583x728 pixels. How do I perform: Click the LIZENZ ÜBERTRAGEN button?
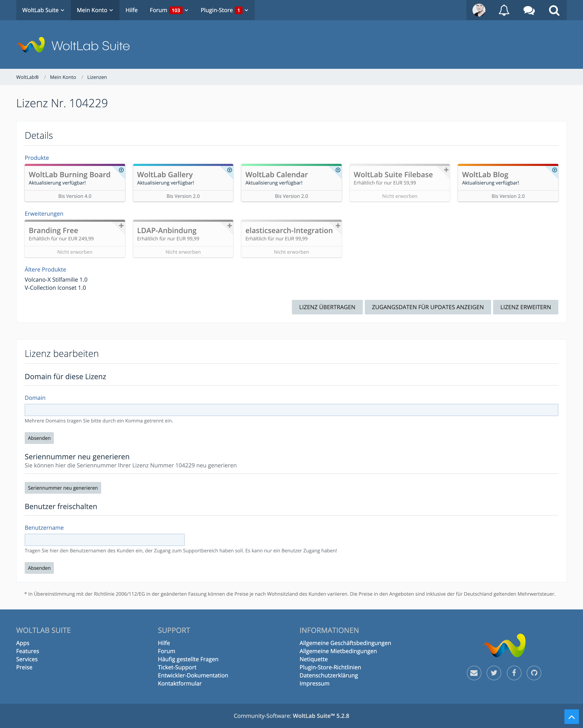click(x=327, y=307)
